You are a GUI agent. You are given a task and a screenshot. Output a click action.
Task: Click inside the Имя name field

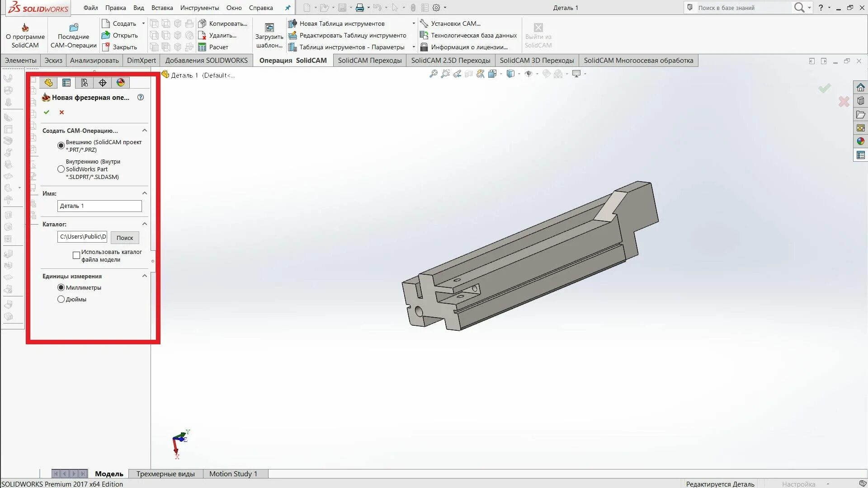coord(99,206)
